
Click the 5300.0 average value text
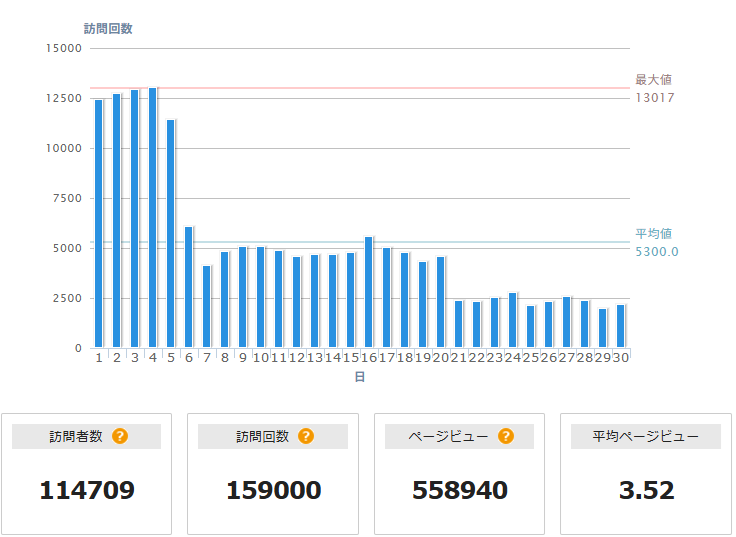[656, 252]
